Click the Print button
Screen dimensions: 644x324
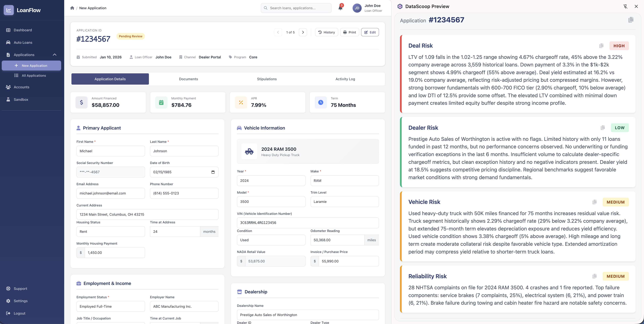(x=350, y=32)
